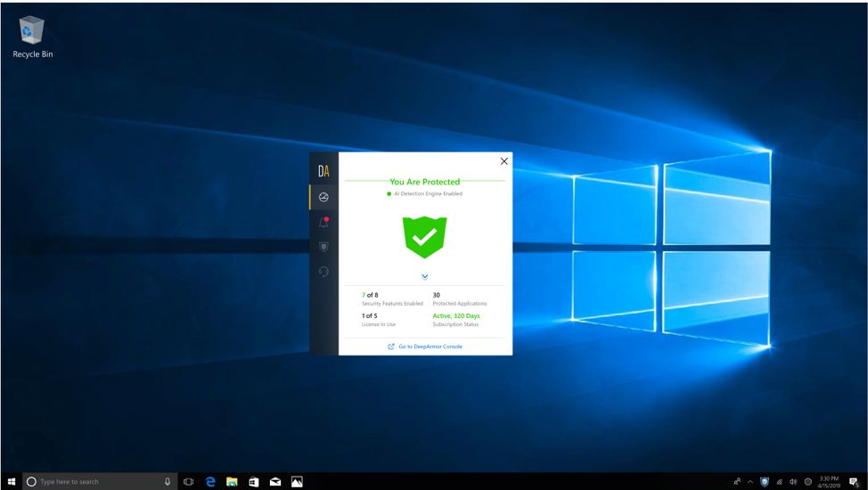The image size is (868, 490).
Task: Open network settings from tray icon
Action: [x=780, y=482]
